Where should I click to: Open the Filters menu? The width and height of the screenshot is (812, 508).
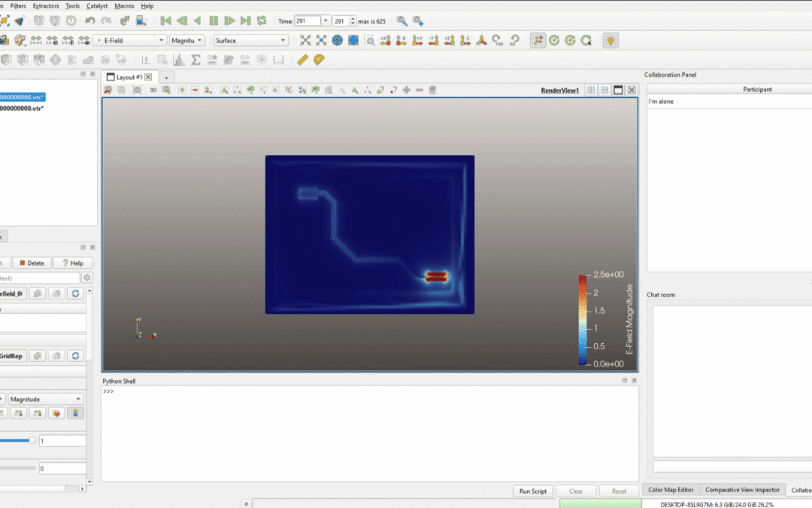pyautogui.click(x=18, y=6)
